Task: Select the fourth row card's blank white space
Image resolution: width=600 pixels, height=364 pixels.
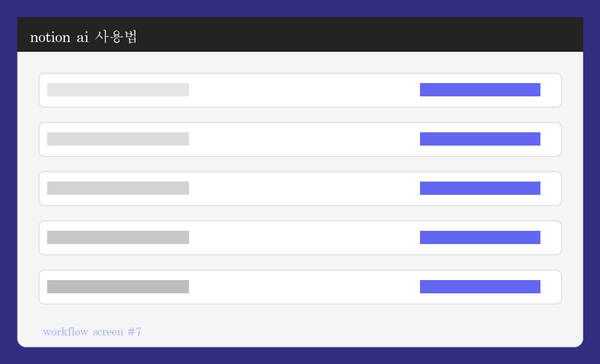Action: [304, 238]
